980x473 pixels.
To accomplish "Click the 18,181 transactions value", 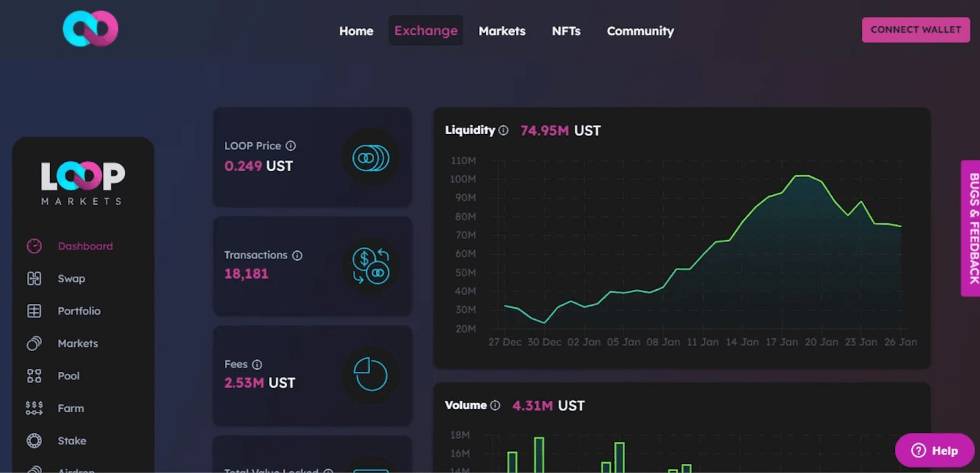I will 246,274.
